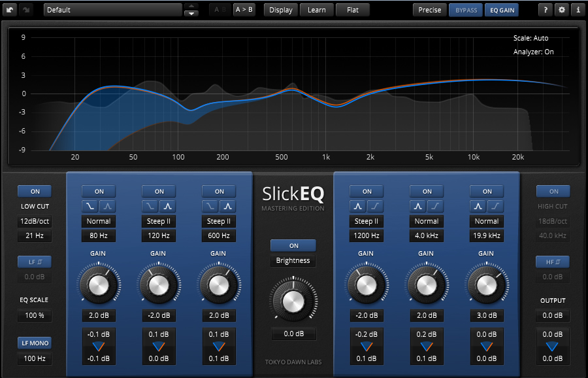The width and height of the screenshot is (588, 378).
Task: Open the Default preset dropdown
Action: [x=113, y=10]
